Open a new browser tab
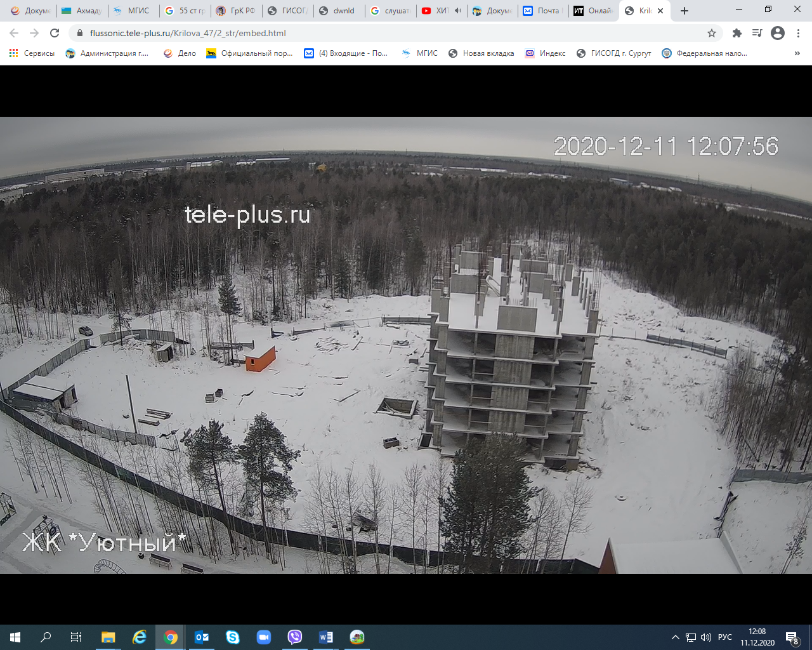This screenshot has height=650, width=812. tap(684, 11)
